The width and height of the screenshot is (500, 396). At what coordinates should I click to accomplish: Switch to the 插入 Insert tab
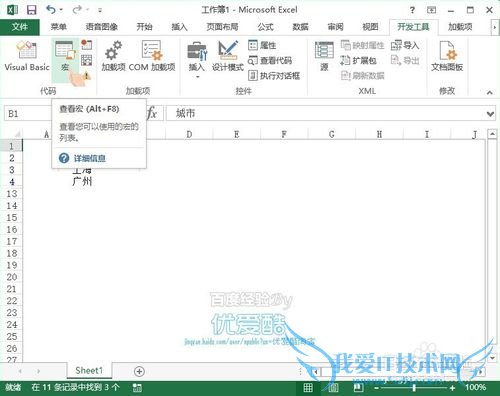(179, 27)
